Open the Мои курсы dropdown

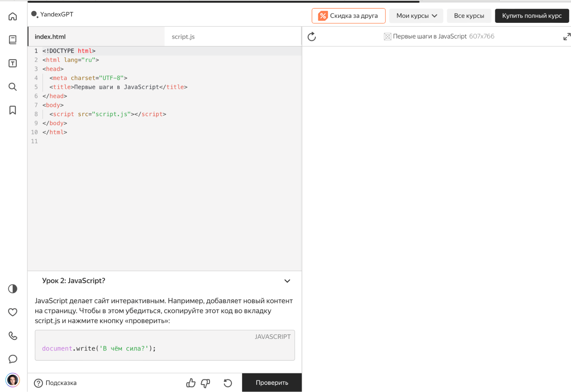416,16
